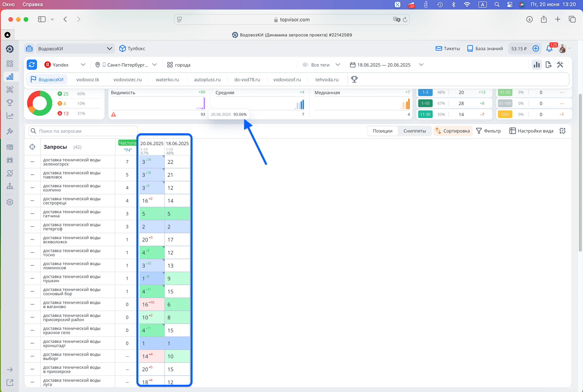Open the Yandex search engine dropdown

tap(65, 65)
